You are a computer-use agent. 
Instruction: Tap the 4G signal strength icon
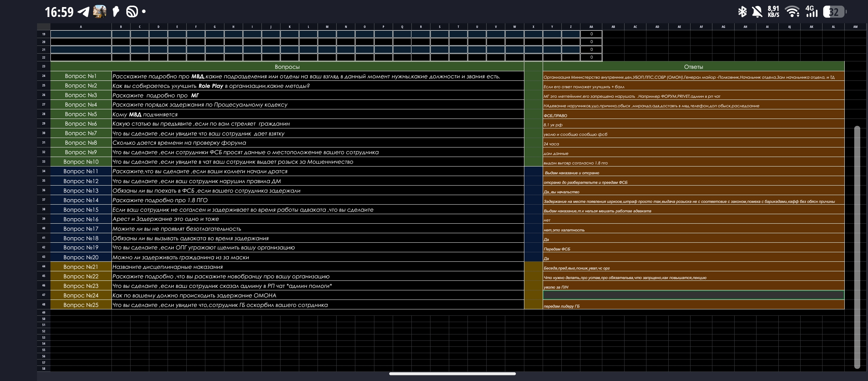812,12
